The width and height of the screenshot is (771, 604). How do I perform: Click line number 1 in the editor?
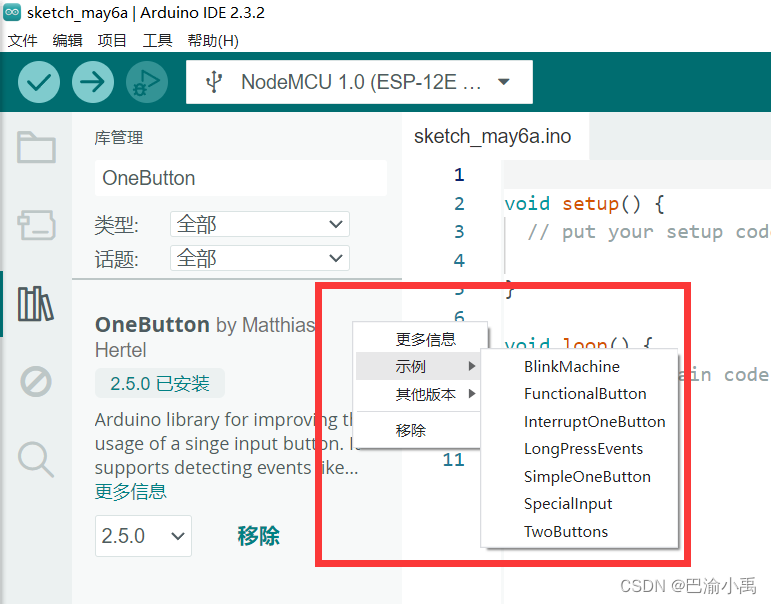click(459, 175)
